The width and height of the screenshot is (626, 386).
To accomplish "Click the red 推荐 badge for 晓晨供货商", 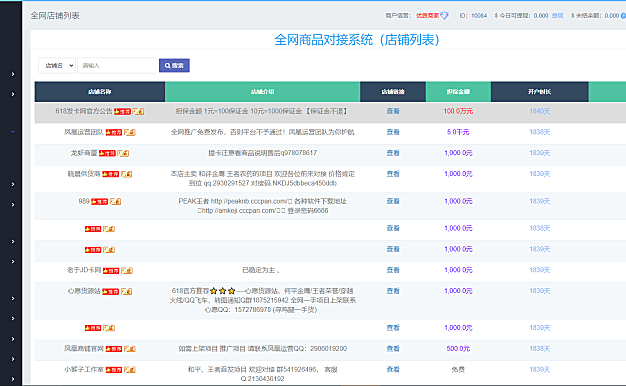I will tap(111, 174).
